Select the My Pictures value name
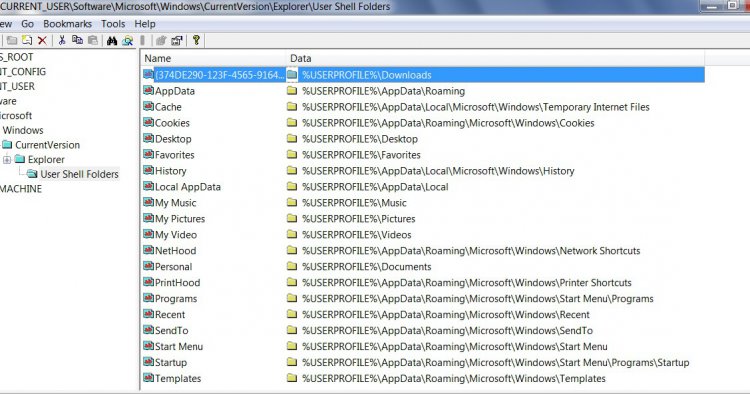This screenshot has height=394, width=750. coord(180,219)
